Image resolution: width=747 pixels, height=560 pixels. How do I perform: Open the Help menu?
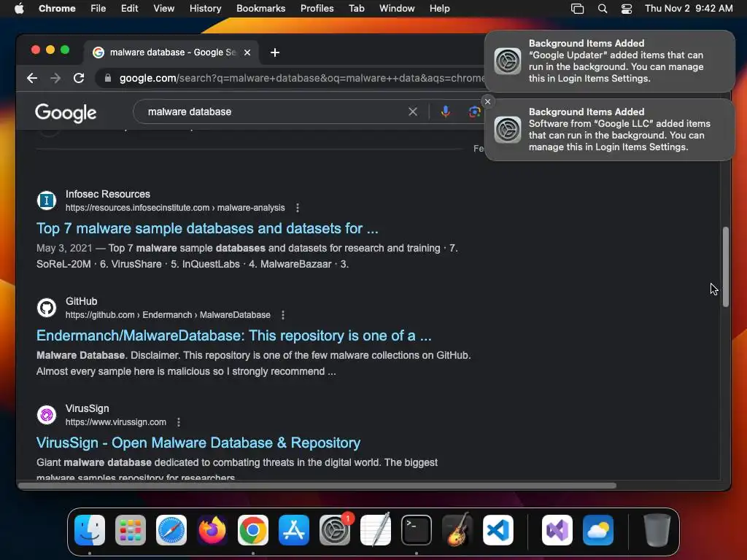pos(439,9)
